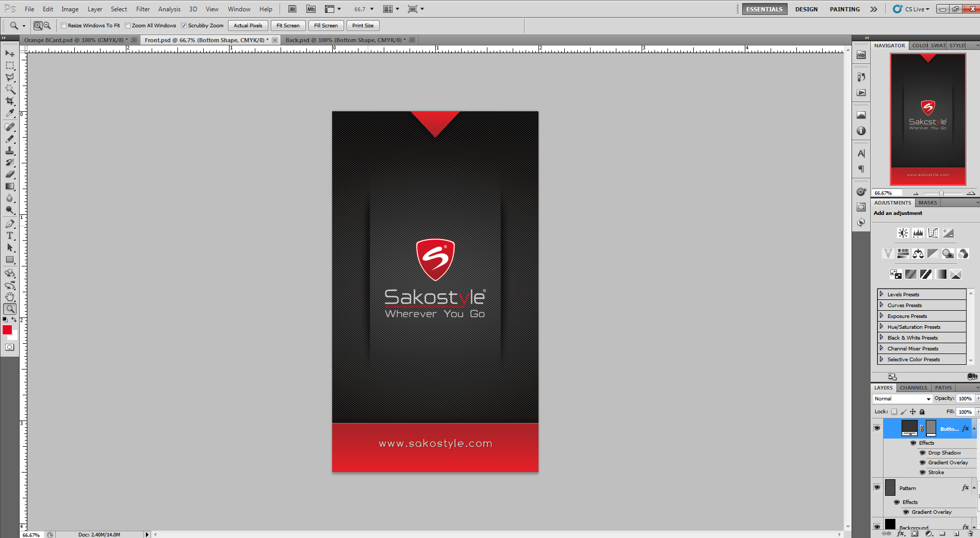Select the Horizontal Type tool
Image resolution: width=980 pixels, height=538 pixels.
(x=10, y=236)
